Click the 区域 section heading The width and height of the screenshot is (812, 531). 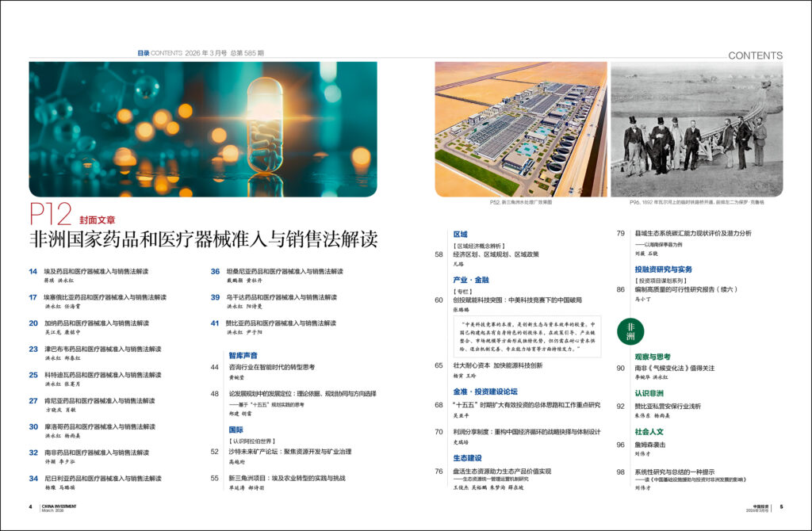point(460,235)
